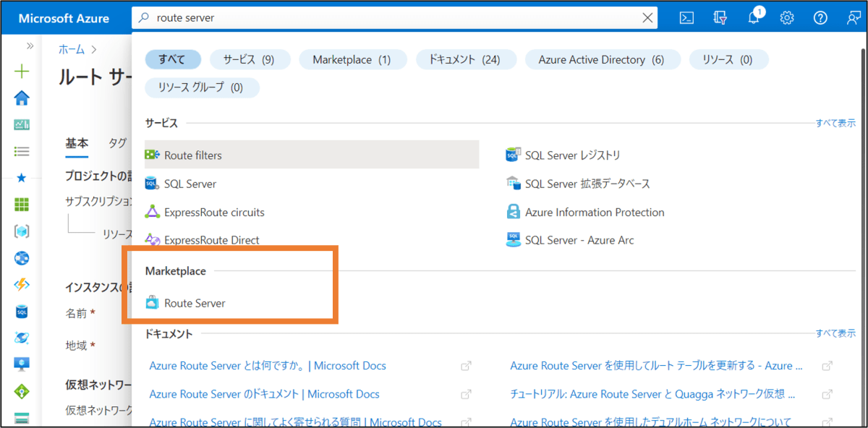Select the タグ tab

pyautogui.click(x=118, y=143)
